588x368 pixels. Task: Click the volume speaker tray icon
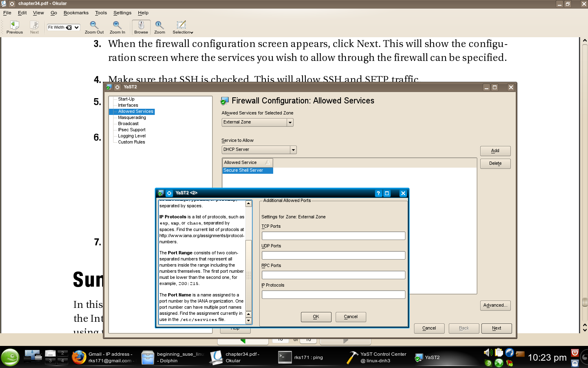pyautogui.click(x=488, y=352)
